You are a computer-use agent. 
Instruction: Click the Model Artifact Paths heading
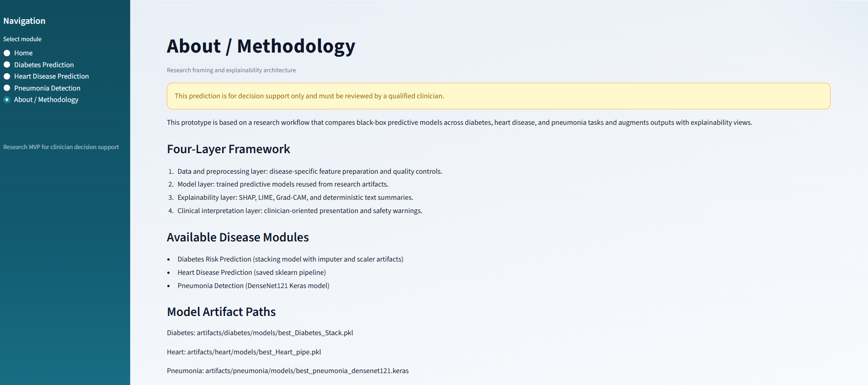coord(221,312)
